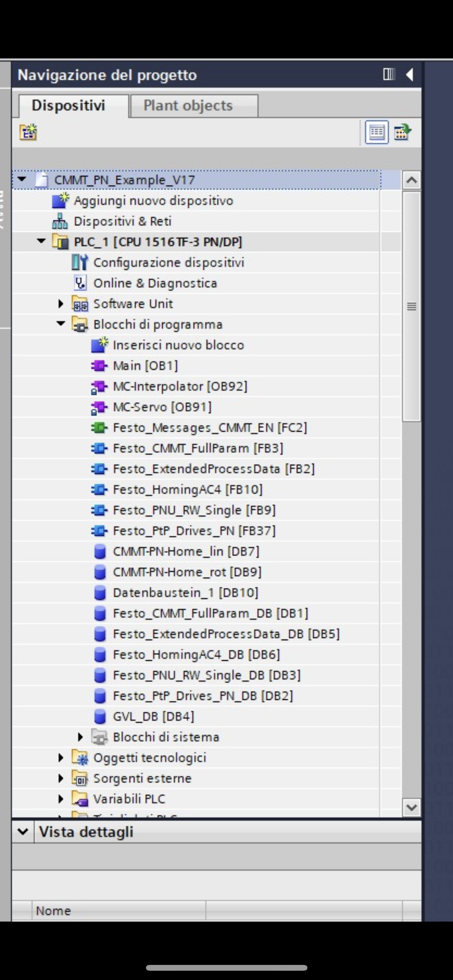Click the MC-Interpolator OB92 block icon
The image size is (453, 980).
click(x=99, y=387)
